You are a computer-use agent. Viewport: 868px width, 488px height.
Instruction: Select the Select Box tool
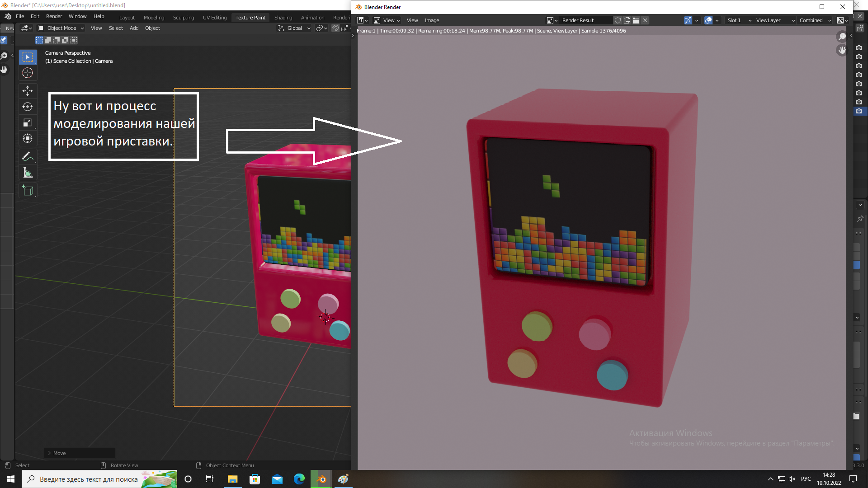(x=28, y=57)
